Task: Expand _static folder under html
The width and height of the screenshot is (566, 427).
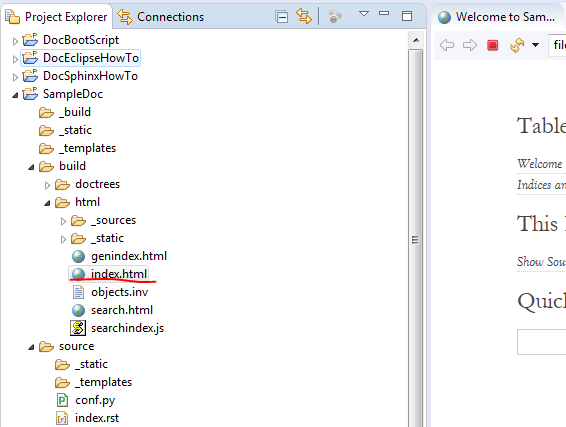Action: click(63, 239)
